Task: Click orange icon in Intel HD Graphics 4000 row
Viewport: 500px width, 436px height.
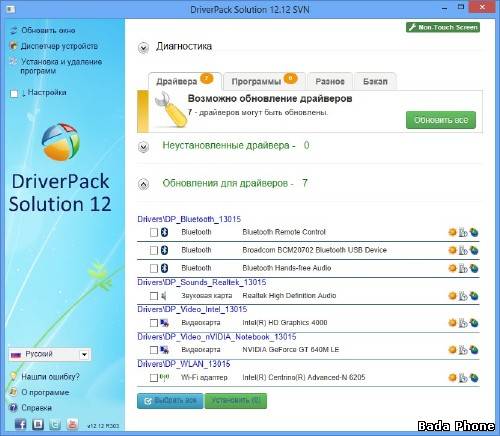Action: [452, 323]
